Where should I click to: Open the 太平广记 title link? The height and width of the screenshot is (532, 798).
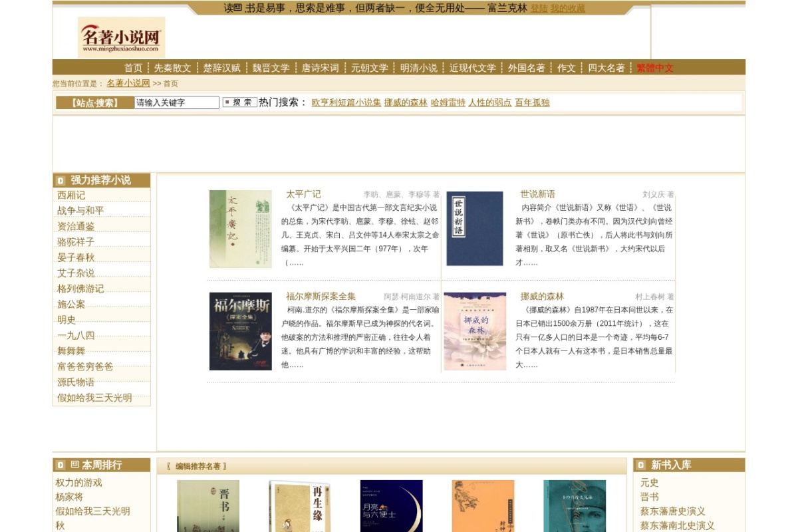(303, 194)
